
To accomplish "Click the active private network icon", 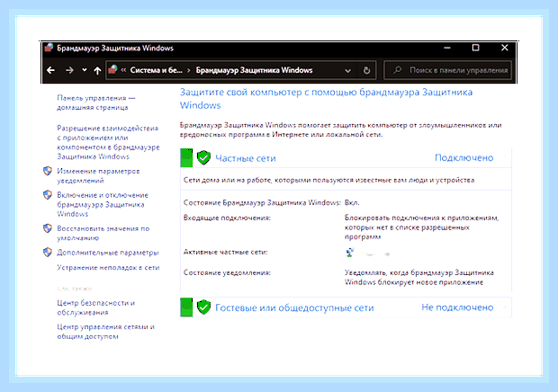I will pos(350,253).
